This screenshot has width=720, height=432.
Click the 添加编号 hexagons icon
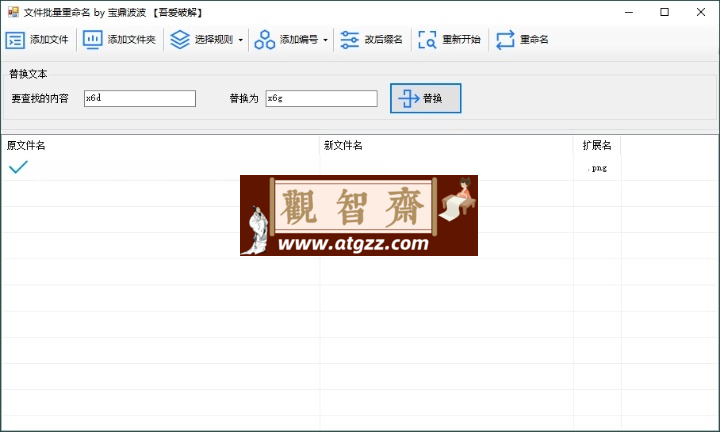[x=264, y=39]
